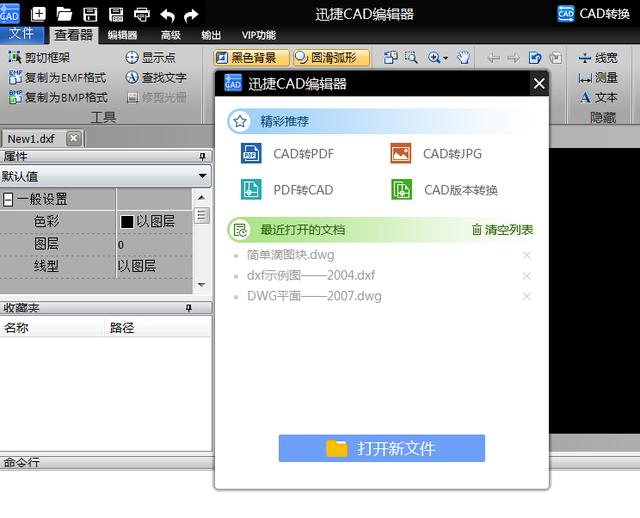Click the 打开新文件 button

pyautogui.click(x=382, y=448)
